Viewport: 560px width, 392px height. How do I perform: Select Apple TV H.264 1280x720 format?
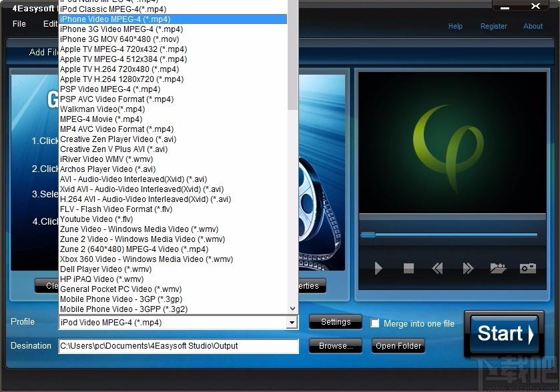coord(121,79)
